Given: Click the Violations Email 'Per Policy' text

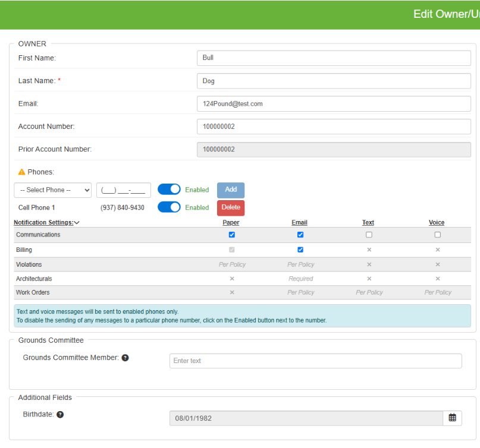Looking at the screenshot, I should click(x=300, y=264).
